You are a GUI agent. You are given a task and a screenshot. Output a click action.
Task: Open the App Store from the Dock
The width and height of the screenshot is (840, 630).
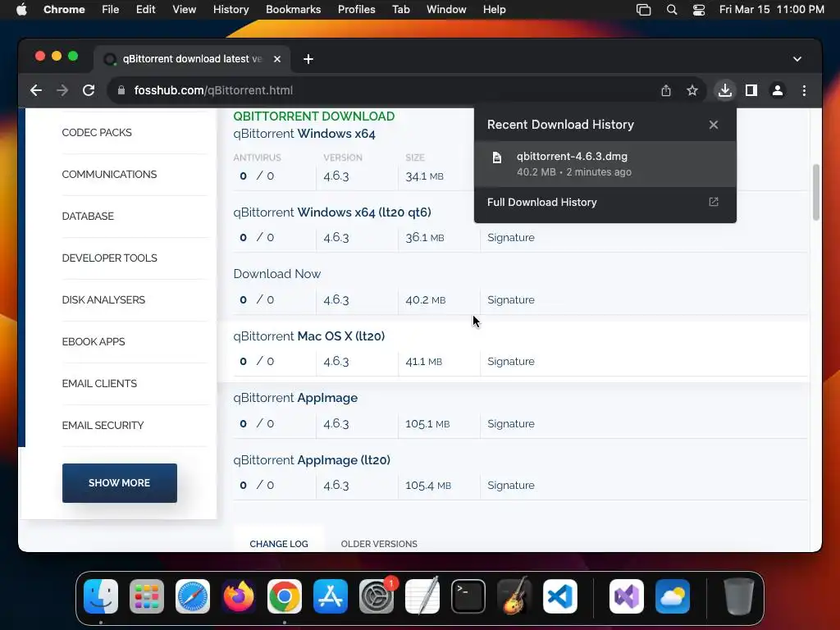(x=331, y=596)
